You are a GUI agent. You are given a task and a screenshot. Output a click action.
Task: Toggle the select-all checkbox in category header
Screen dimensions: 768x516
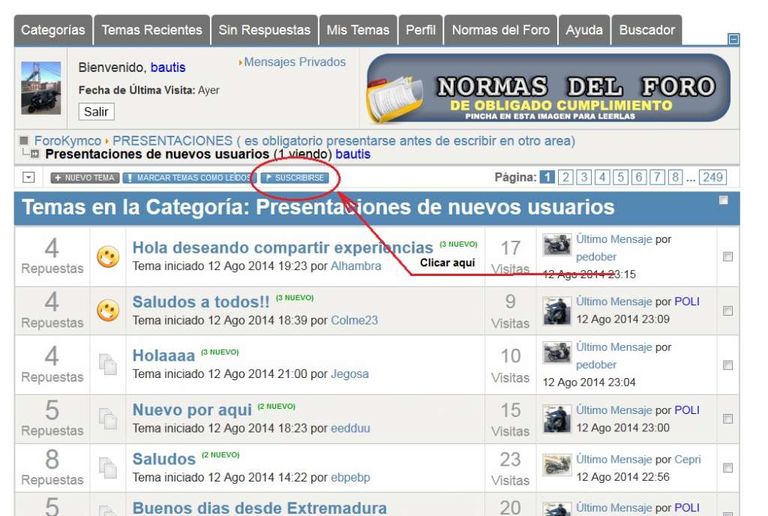[x=724, y=201]
